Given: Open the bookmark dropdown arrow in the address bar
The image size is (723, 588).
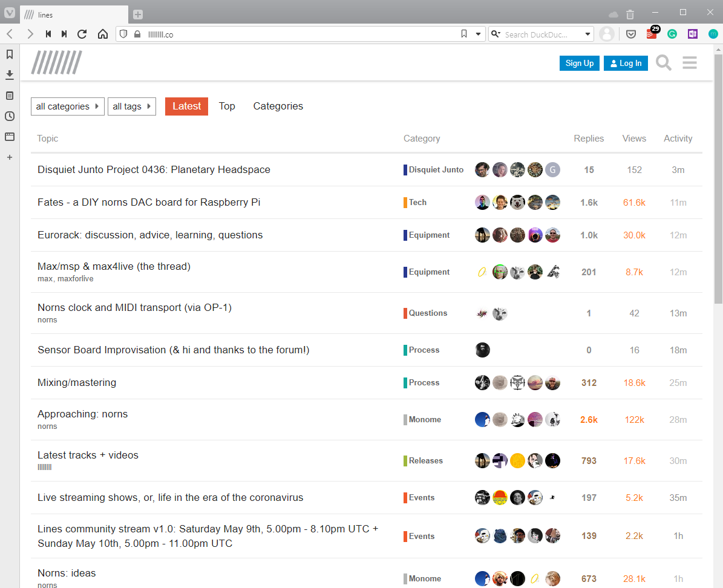Looking at the screenshot, I should 478,34.
